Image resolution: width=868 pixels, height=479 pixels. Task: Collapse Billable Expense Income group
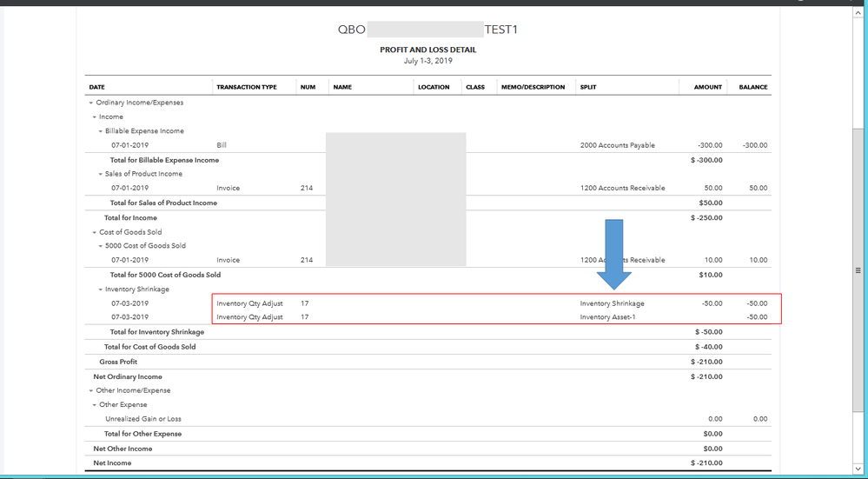[100, 132]
